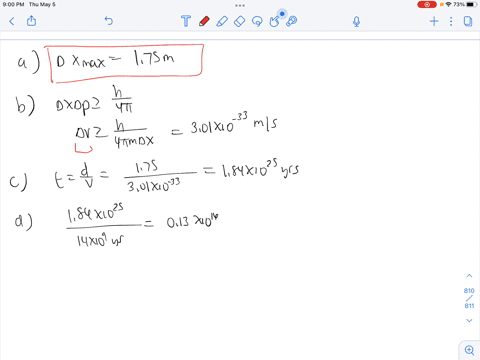The image size is (480, 360).
Task: Open the zoom magnifier button
Action: [469, 350]
